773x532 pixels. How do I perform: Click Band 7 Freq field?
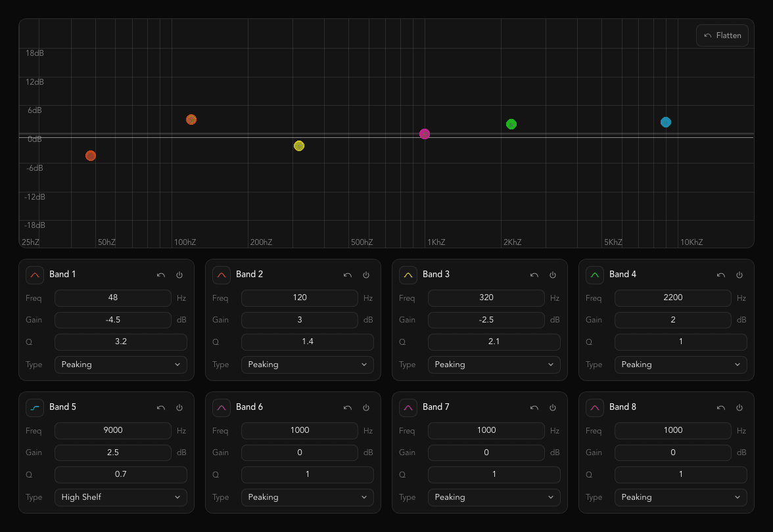tap(486, 431)
